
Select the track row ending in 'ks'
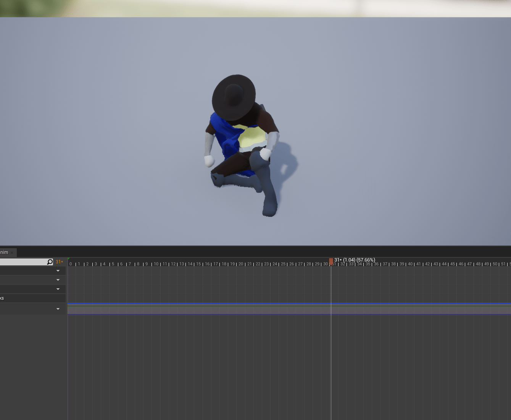click(x=31, y=298)
